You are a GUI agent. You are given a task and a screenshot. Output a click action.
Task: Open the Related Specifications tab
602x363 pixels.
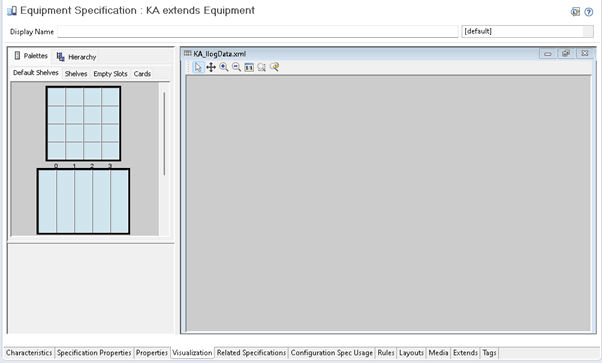coord(251,353)
